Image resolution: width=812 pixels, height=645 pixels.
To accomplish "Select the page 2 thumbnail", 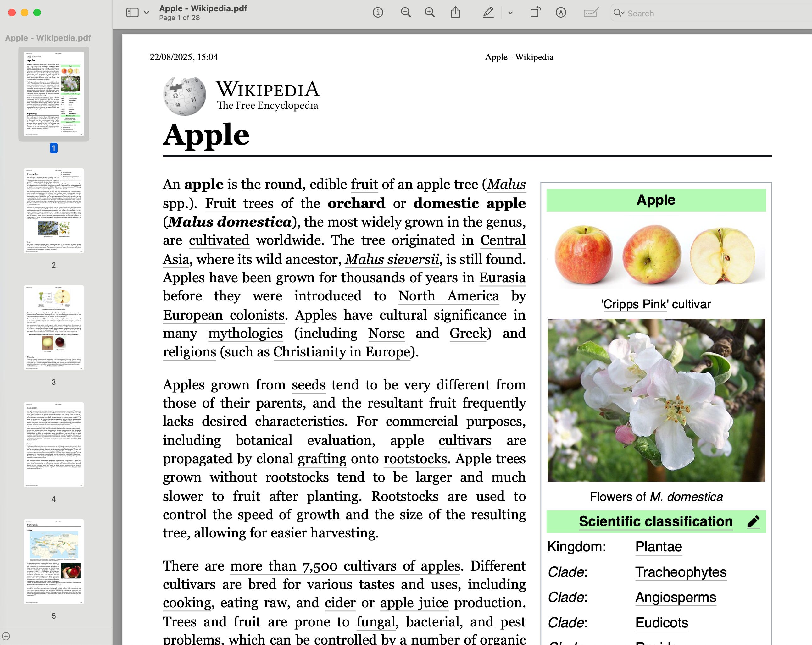I will pos(53,211).
